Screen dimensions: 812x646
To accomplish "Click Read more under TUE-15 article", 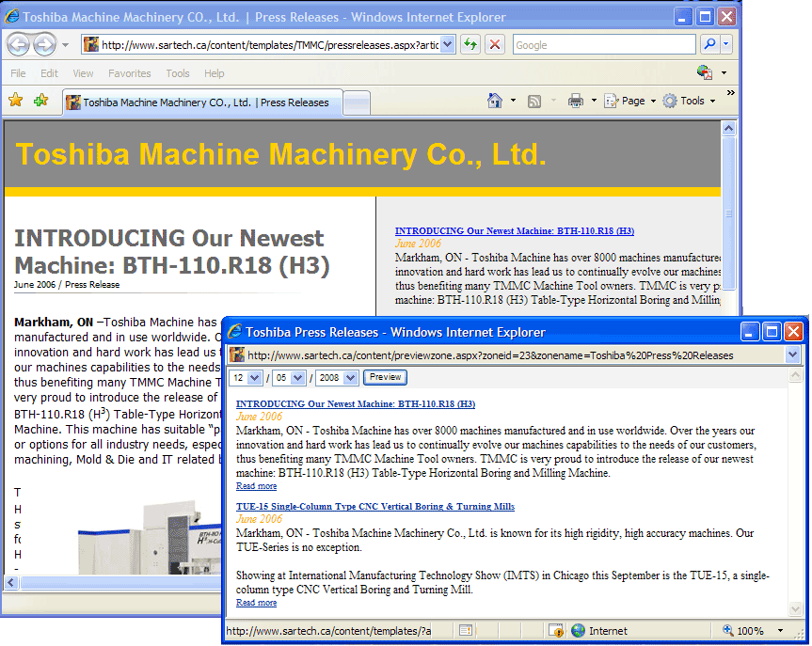I will 256,603.
